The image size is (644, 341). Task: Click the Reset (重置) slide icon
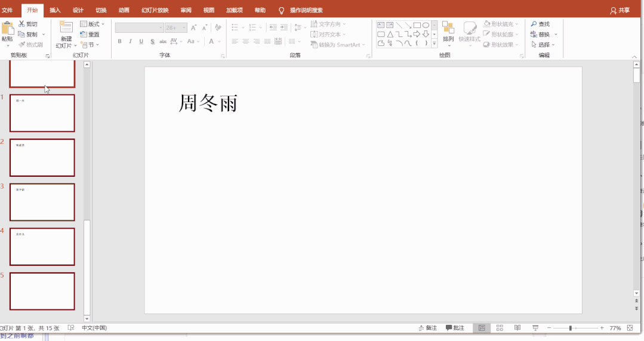84,35
